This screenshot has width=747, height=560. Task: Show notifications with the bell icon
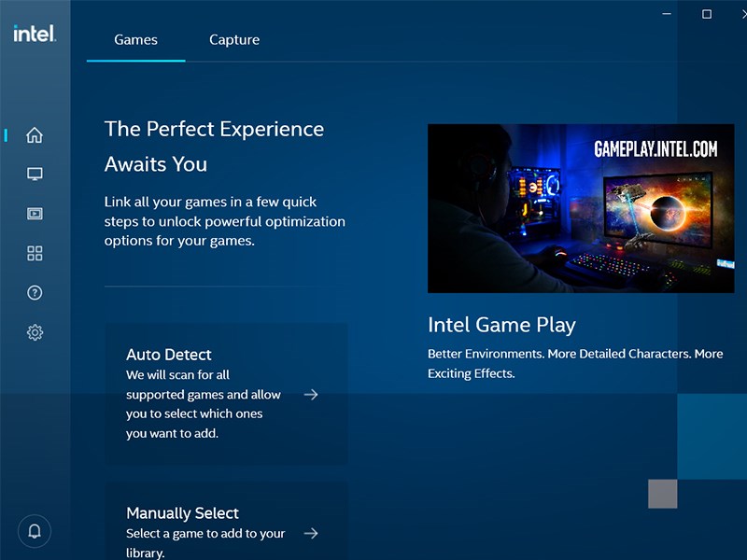click(x=35, y=530)
